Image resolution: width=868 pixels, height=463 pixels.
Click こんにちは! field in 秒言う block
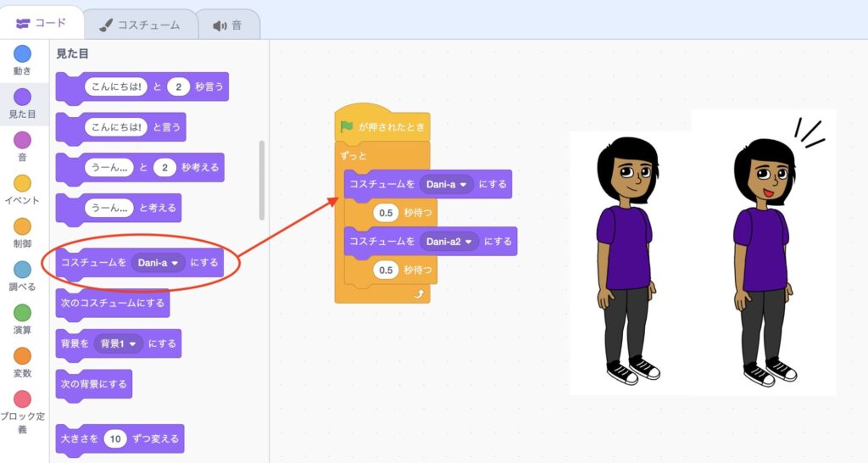[115, 86]
